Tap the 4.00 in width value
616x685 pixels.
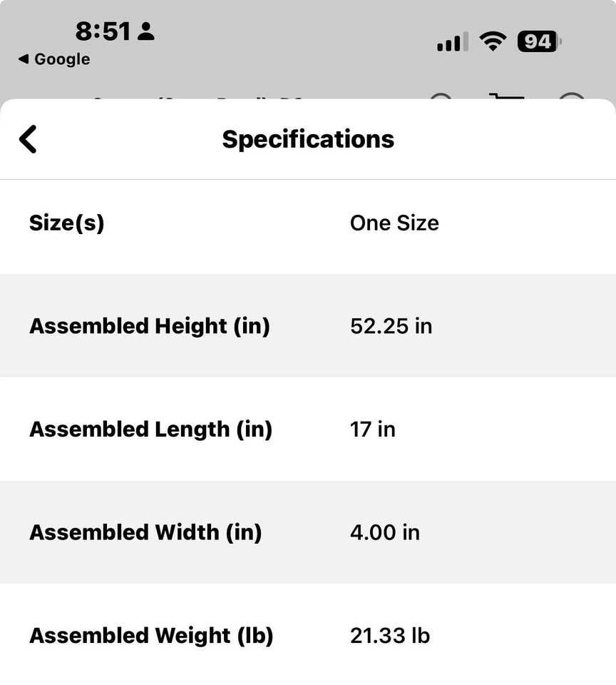click(385, 532)
